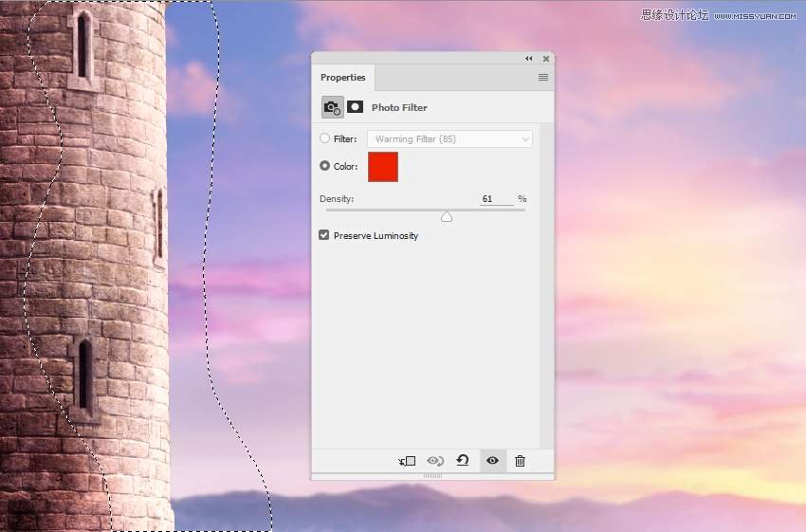The height and width of the screenshot is (532, 806).
Task: Click the Density slider handle
Action: pyautogui.click(x=447, y=217)
